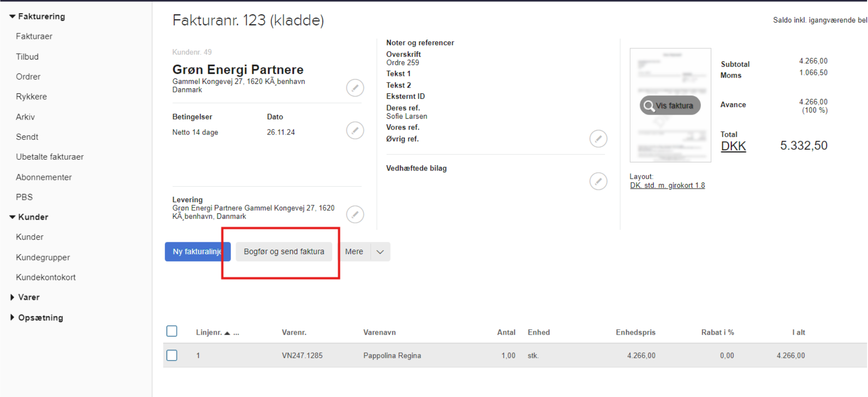The image size is (868, 397).
Task: Change the DKK currency link
Action: (733, 146)
